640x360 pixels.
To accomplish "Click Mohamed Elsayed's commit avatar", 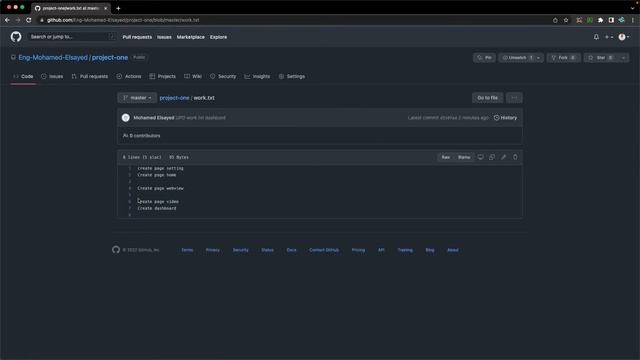I will click(x=126, y=118).
